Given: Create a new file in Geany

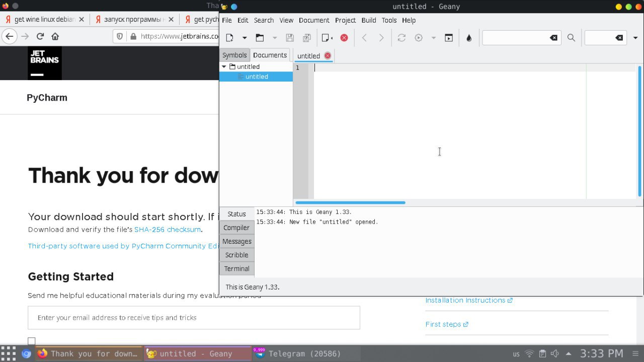Looking at the screenshot, I should point(229,38).
